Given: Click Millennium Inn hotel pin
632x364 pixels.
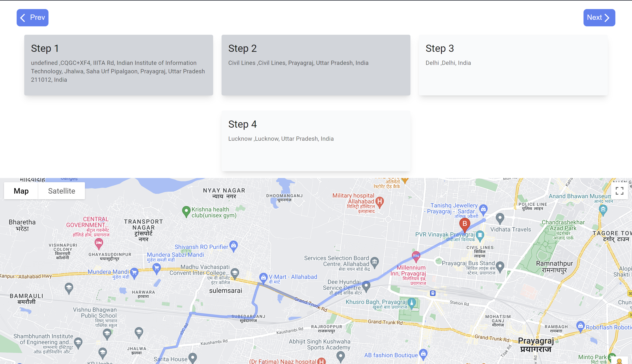Looking at the screenshot, I should (416, 256).
